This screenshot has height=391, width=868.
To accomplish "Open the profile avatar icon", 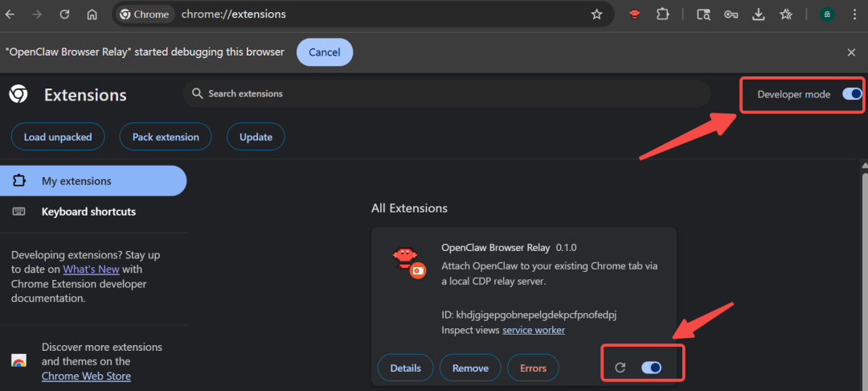I will point(827,14).
